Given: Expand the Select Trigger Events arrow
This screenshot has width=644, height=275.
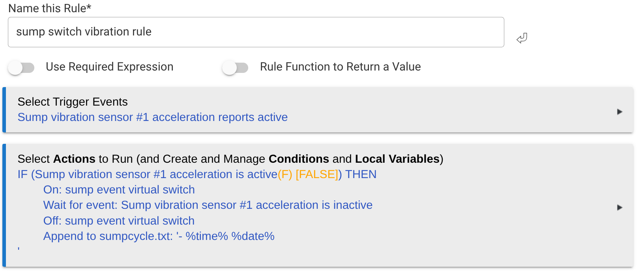Looking at the screenshot, I should [x=620, y=112].
